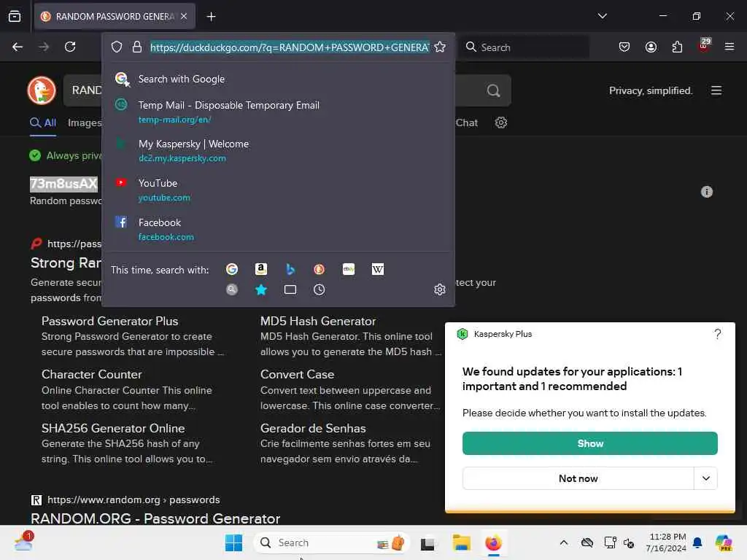Image resolution: width=747 pixels, height=560 pixels.
Task: Select YouTube suggestion in dropdown
Action: click(x=278, y=190)
